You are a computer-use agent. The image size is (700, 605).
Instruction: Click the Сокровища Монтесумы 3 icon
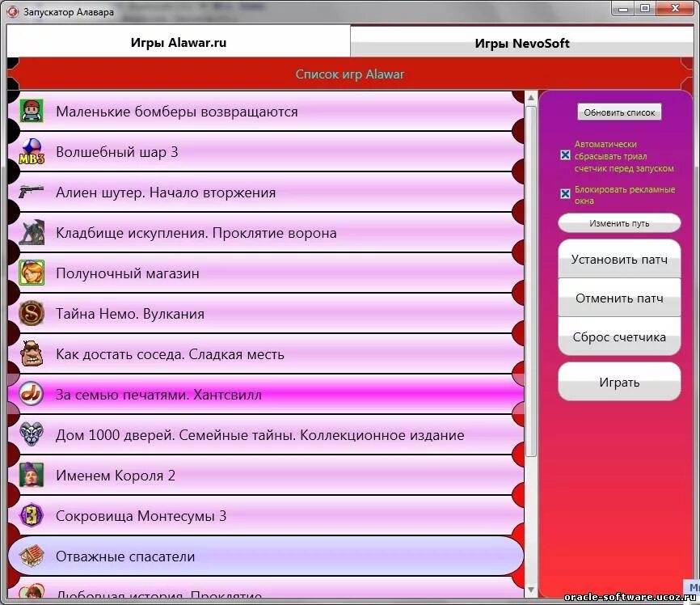32,516
